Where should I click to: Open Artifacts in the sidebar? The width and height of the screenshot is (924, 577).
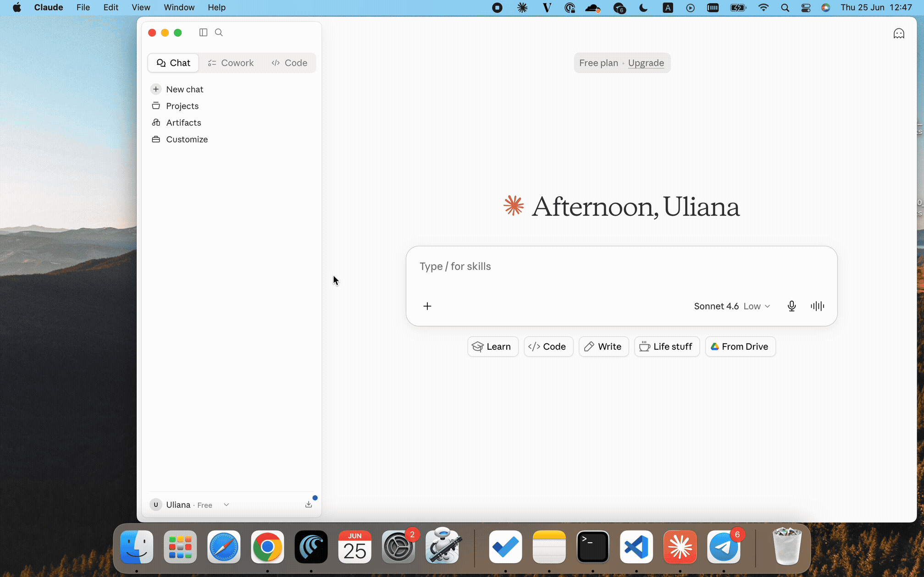[x=183, y=122]
